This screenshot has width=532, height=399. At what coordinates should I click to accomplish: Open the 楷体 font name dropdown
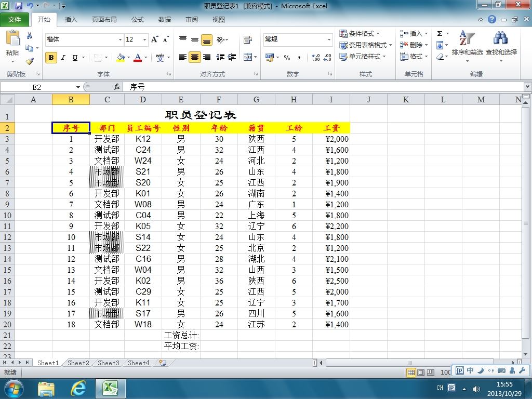coord(120,39)
